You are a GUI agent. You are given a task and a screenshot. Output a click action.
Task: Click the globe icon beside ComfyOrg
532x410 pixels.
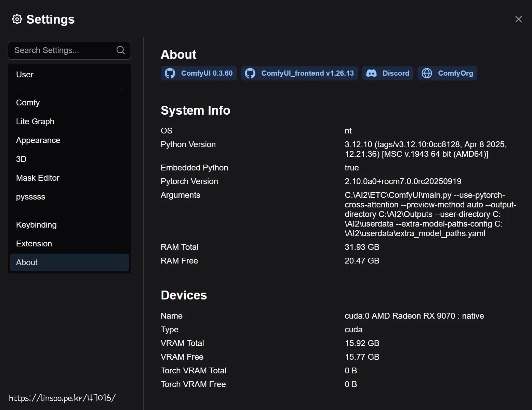(427, 73)
